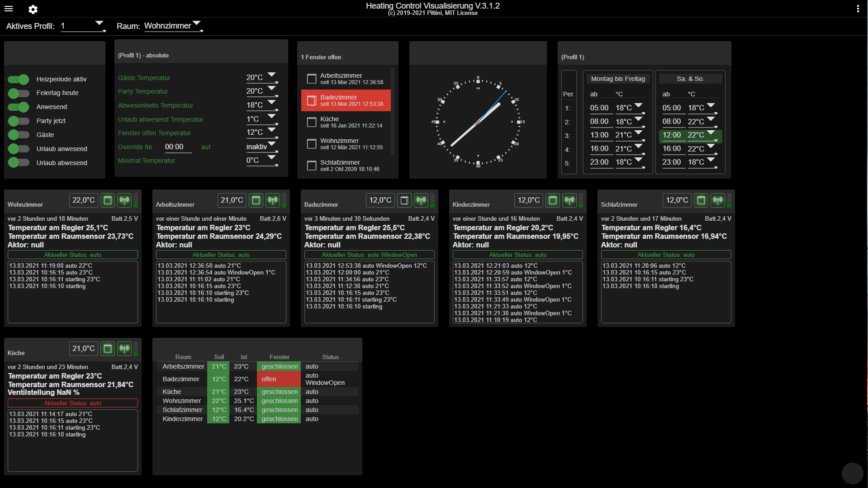Image resolution: width=868 pixels, height=488 pixels.
Task: Select the Schlafzimmer window list entry
Action: [x=346, y=166]
